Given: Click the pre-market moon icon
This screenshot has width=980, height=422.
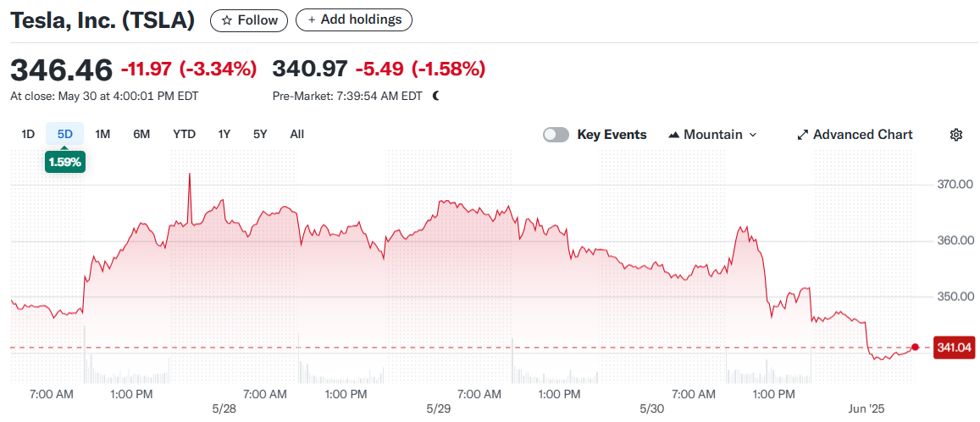Looking at the screenshot, I should [x=436, y=96].
